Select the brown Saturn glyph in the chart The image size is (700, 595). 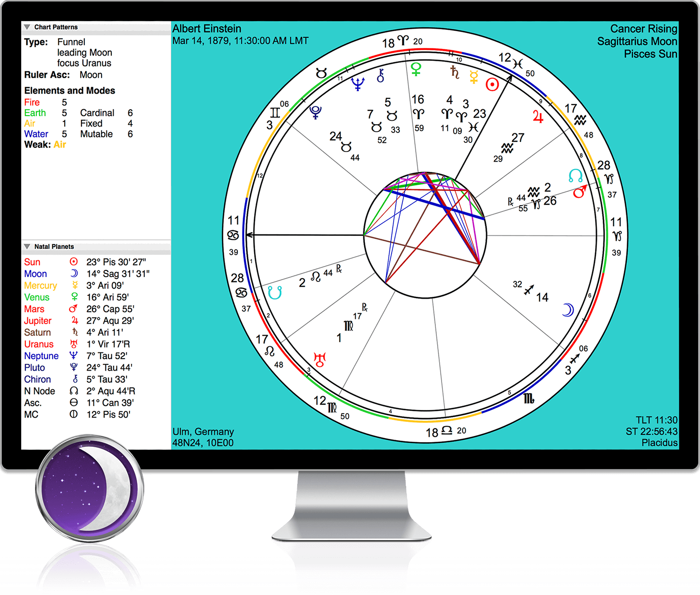pyautogui.click(x=455, y=72)
